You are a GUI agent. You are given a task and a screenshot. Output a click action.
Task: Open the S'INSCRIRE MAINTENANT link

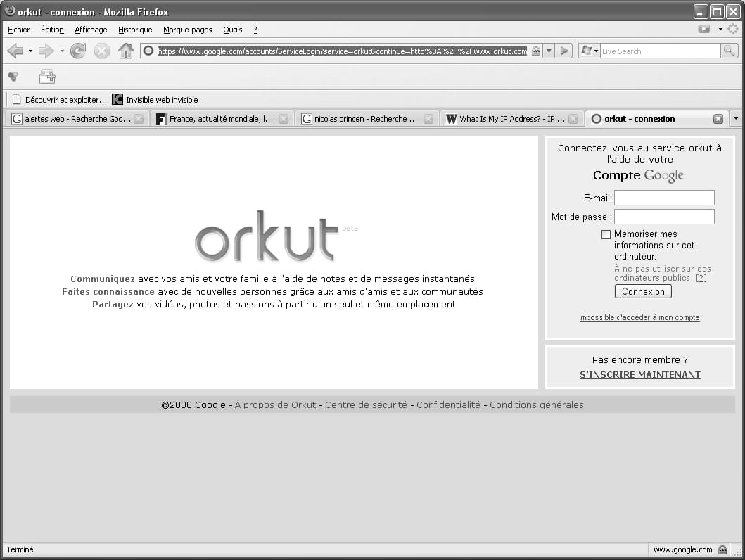point(639,374)
